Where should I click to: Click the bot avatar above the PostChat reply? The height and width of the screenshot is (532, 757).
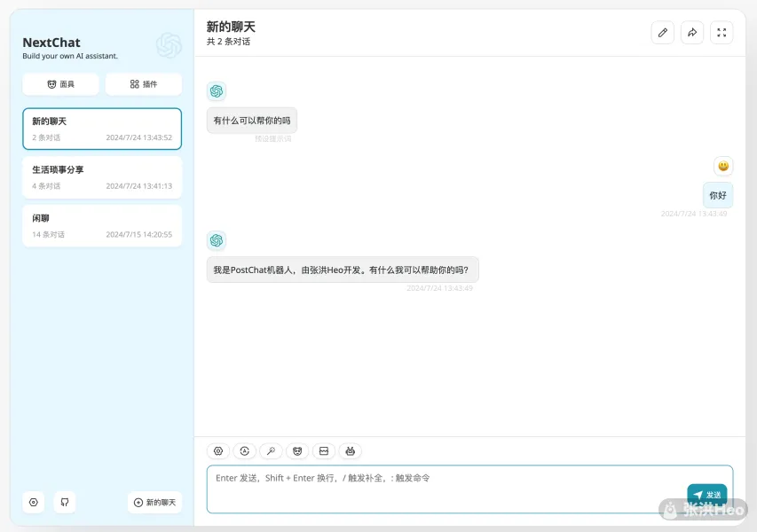[217, 240]
